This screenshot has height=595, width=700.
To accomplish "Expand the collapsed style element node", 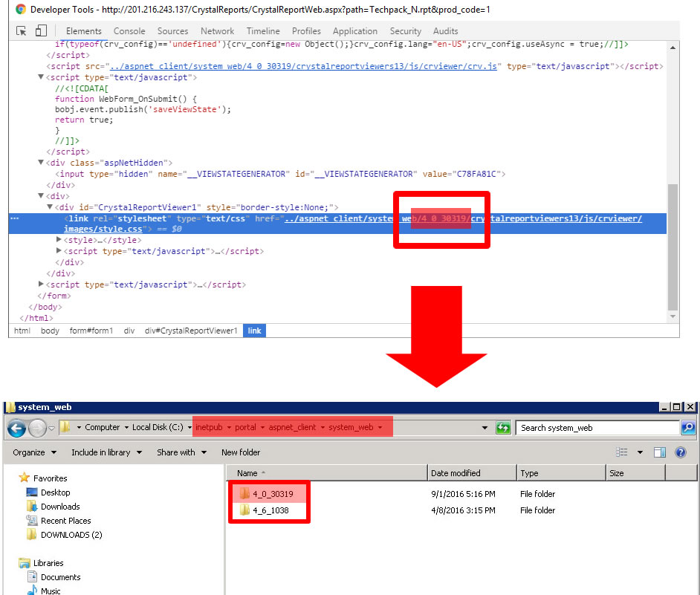I will 59,240.
